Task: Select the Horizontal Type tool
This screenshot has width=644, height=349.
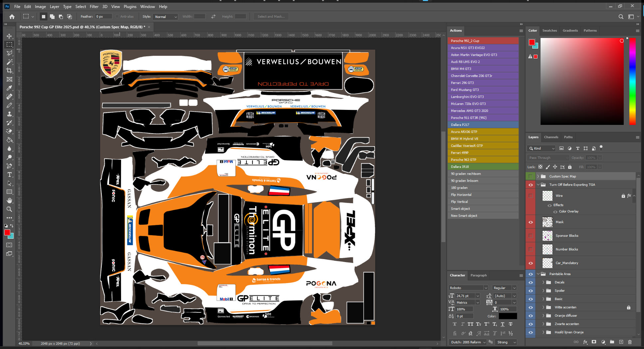Action: coord(9,174)
